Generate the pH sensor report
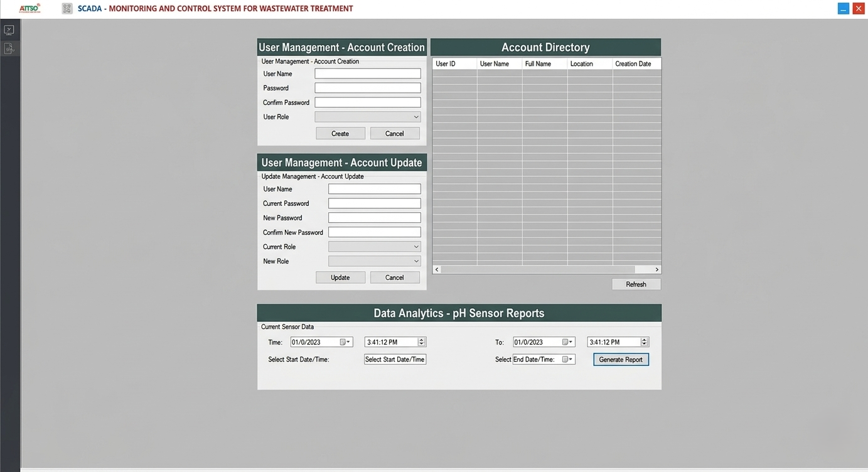Screen dimensions: 868x472 coord(621,360)
